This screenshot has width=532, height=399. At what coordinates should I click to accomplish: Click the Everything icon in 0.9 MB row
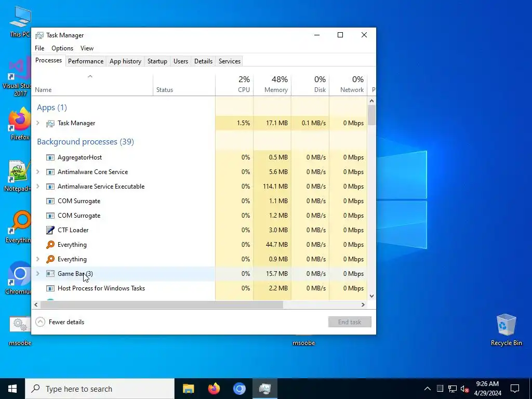(50, 259)
